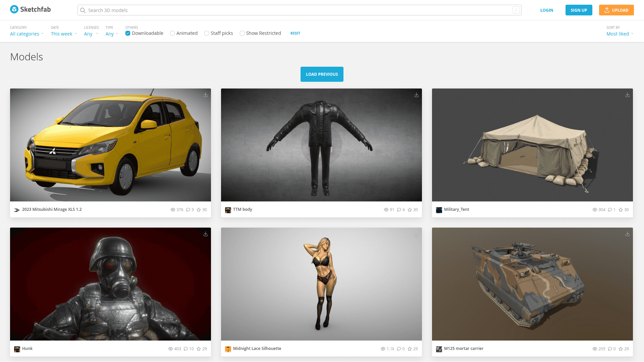
Task: Click comments icon on Hunk model
Action: click(x=186, y=349)
